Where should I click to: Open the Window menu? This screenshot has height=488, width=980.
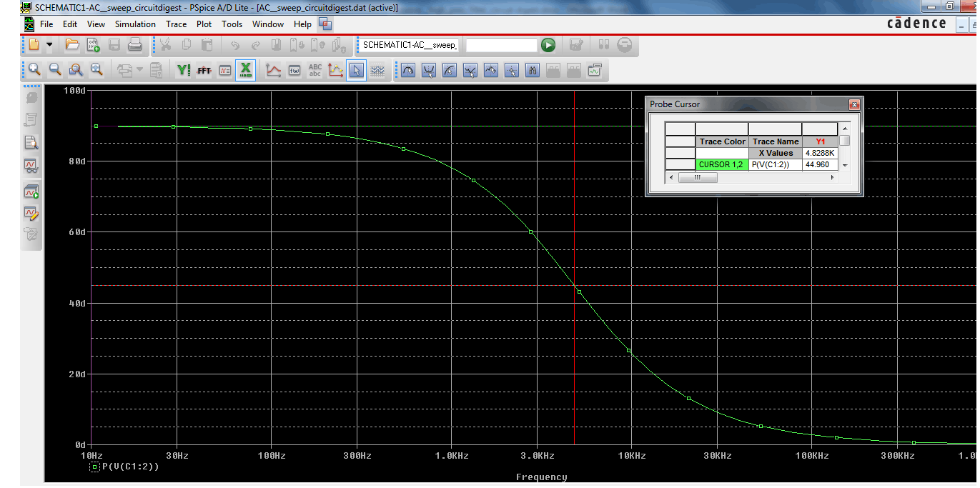point(268,24)
